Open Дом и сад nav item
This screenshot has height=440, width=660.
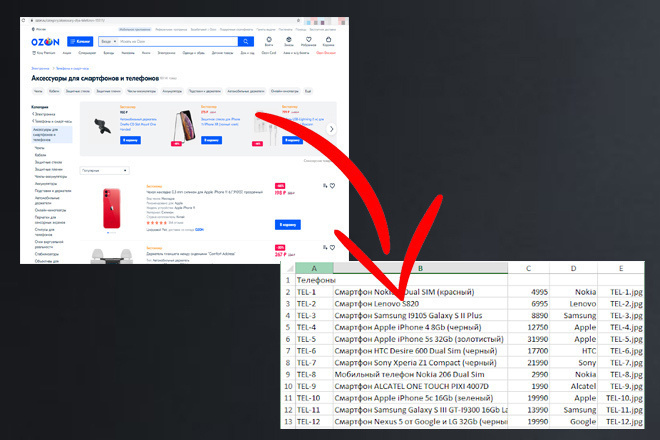248,53
